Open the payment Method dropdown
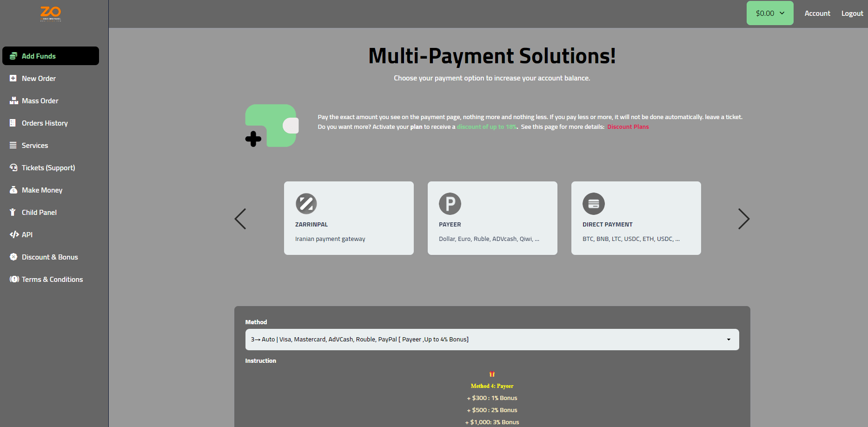This screenshot has height=427, width=868. [x=491, y=340]
